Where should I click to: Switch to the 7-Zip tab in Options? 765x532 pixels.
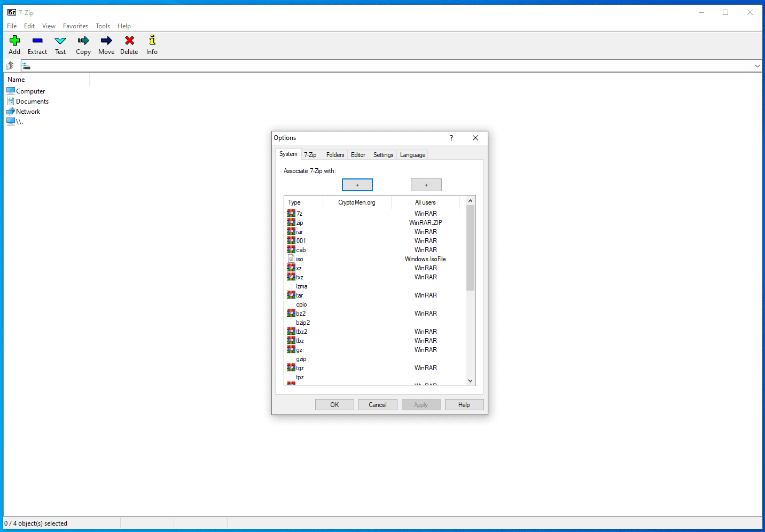310,155
